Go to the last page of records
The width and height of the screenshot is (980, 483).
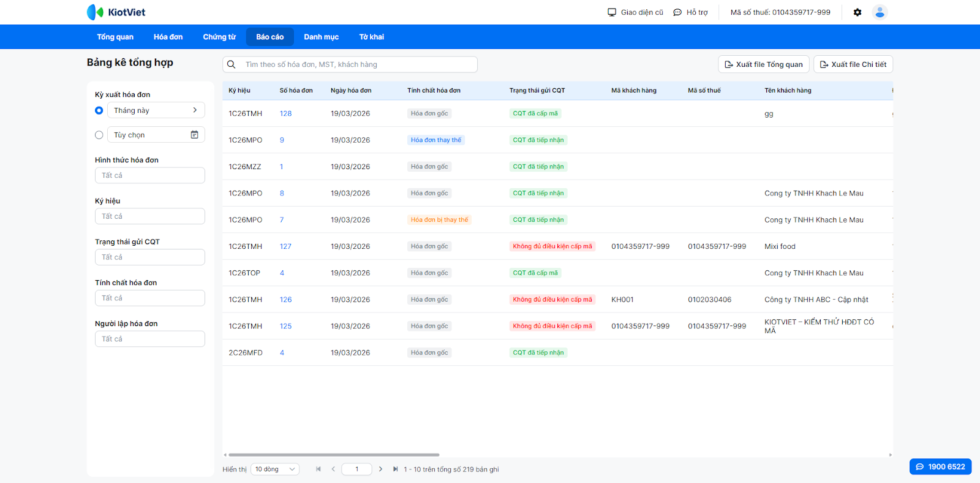tap(395, 469)
